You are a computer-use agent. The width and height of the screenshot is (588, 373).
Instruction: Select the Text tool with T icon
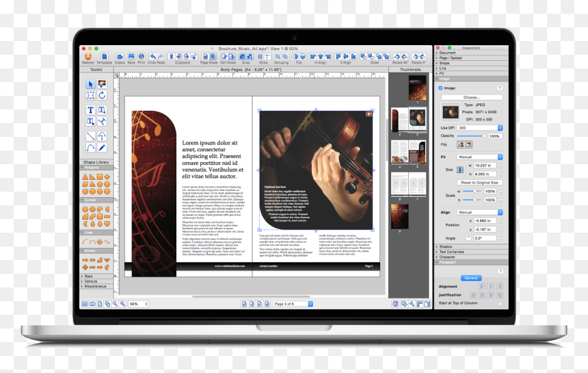point(90,110)
